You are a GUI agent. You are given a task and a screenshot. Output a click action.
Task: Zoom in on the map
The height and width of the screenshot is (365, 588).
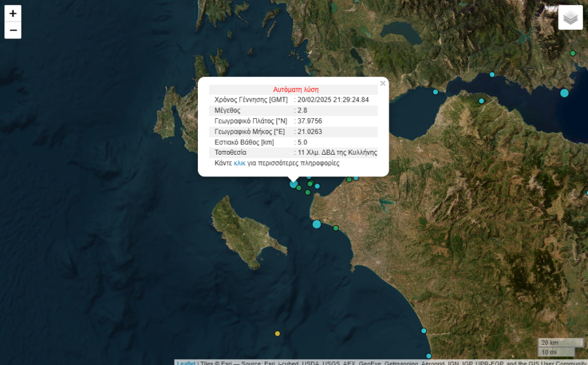pyautogui.click(x=13, y=13)
